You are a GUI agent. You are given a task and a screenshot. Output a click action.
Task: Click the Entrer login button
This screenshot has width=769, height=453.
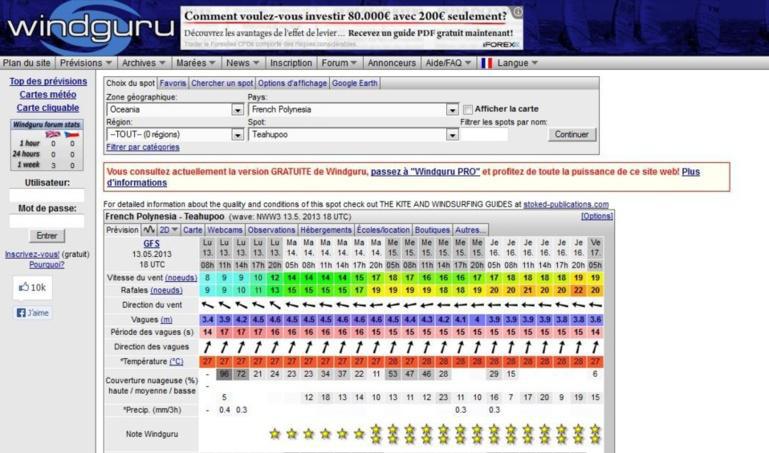pos(47,236)
